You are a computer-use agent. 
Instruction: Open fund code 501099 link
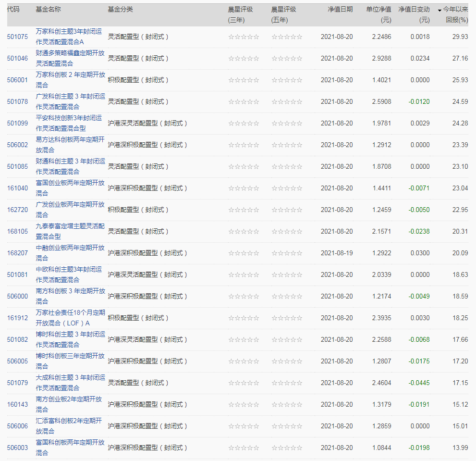click(17, 123)
